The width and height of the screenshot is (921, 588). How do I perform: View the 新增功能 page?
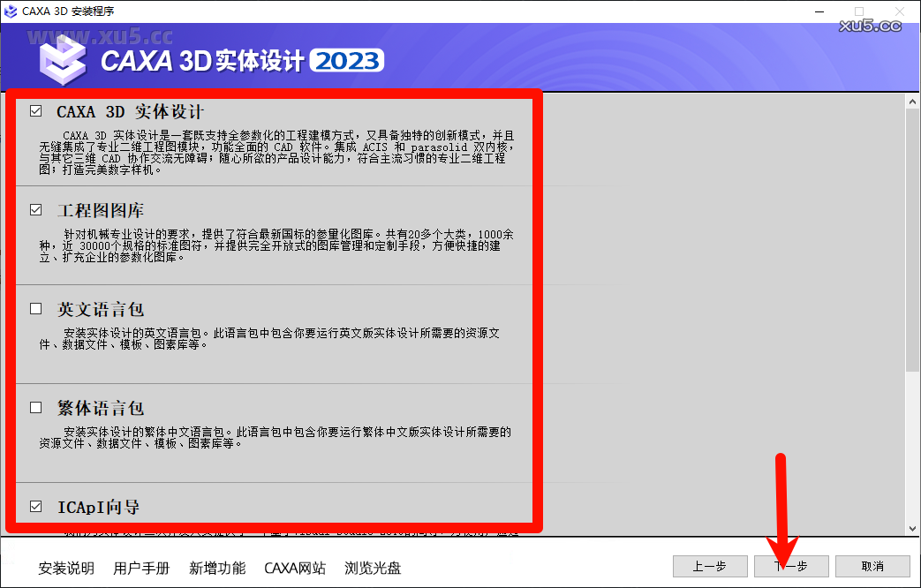(x=217, y=569)
